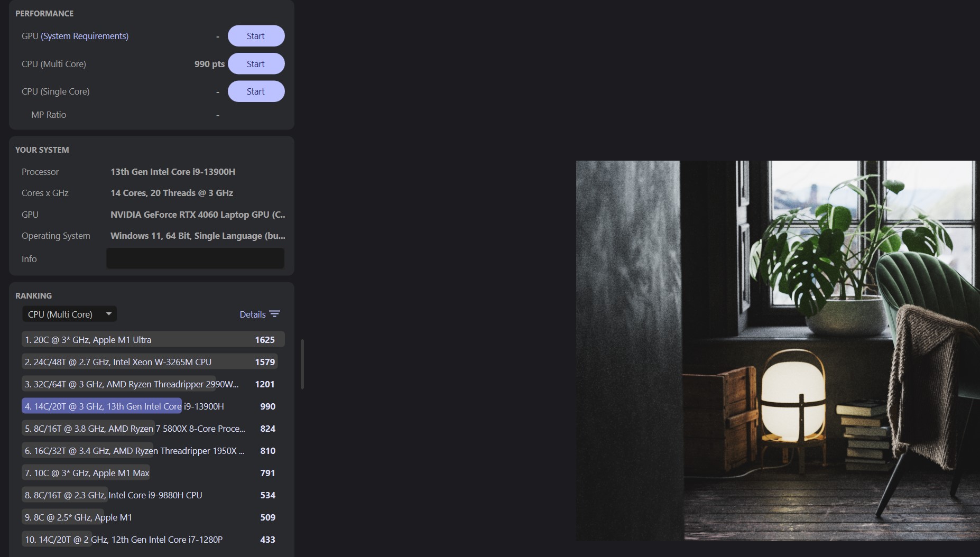Click the Info text field
Image resolution: width=980 pixels, height=557 pixels.
[x=195, y=259]
